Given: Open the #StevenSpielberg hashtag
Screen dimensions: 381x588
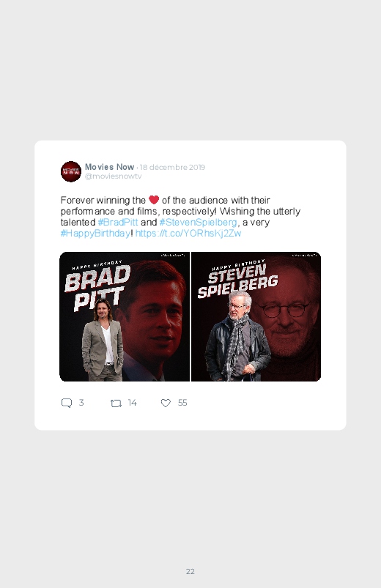Looking at the screenshot, I should click(199, 223).
